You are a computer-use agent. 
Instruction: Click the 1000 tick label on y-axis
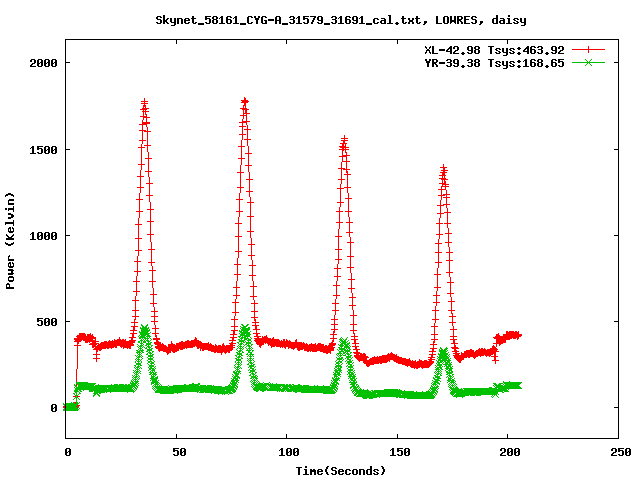(43, 236)
